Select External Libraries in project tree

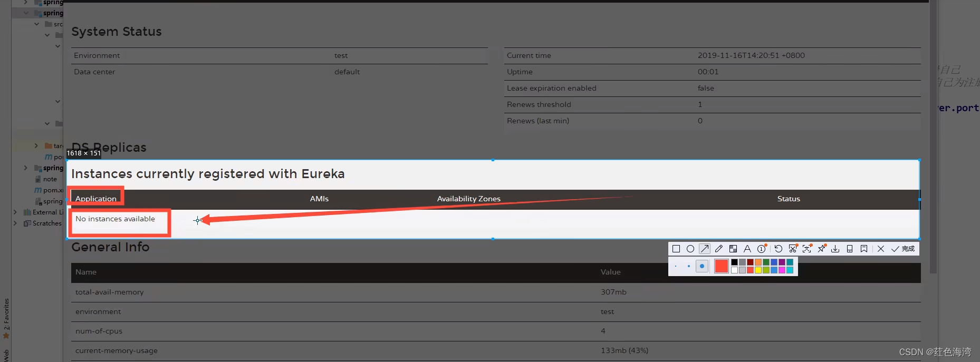coord(43,212)
